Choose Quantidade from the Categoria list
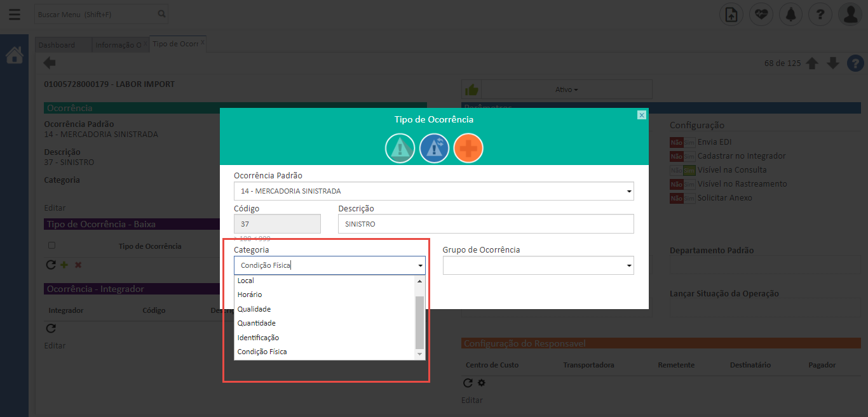This screenshot has height=417, width=868. (x=325, y=323)
